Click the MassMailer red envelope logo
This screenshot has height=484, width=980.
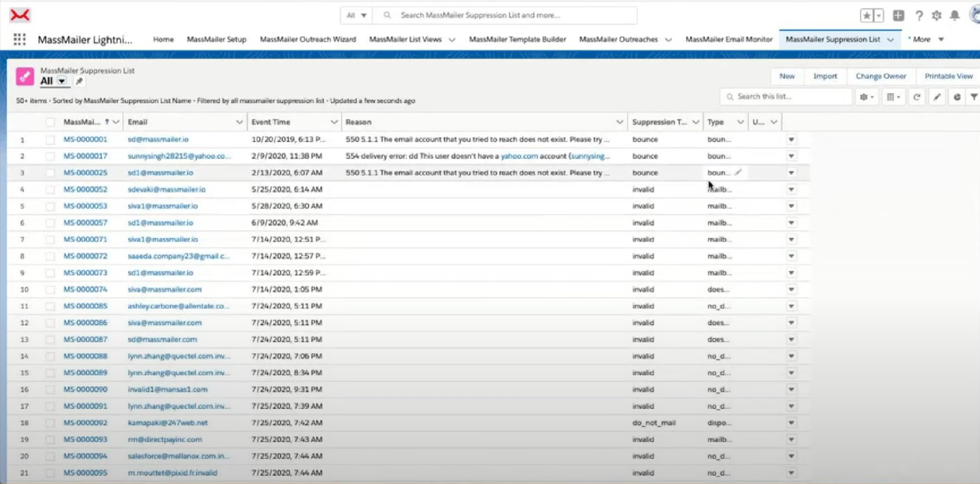(x=20, y=15)
